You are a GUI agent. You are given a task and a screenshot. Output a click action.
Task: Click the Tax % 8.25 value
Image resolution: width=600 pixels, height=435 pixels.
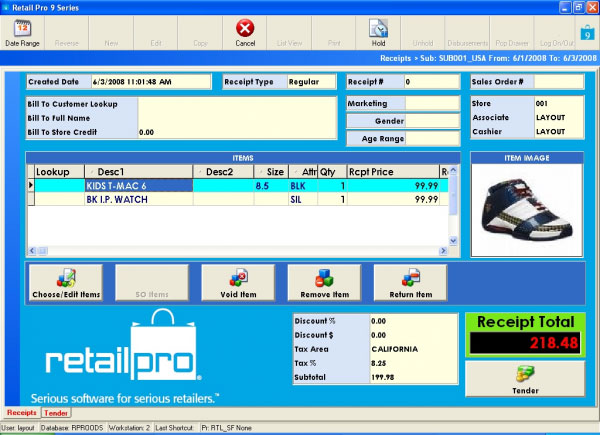tap(413, 363)
